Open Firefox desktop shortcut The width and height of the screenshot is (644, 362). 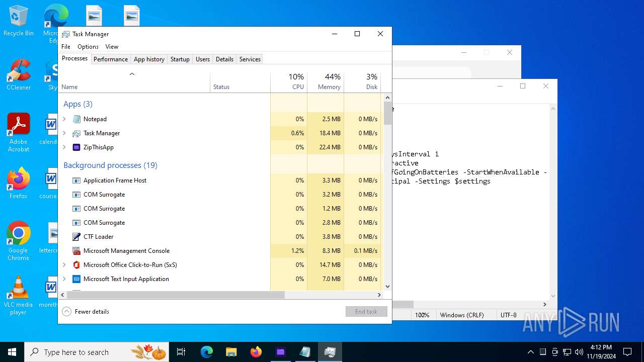pyautogui.click(x=19, y=184)
